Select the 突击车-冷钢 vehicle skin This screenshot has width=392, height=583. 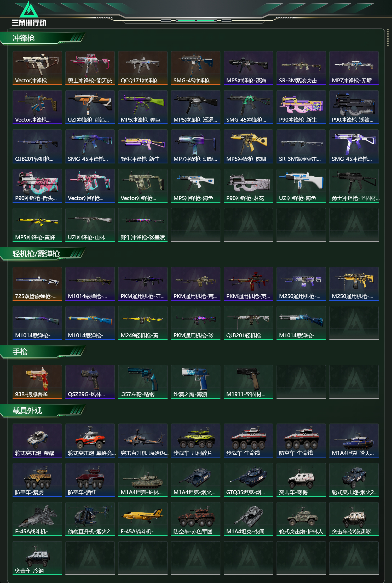click(37, 558)
